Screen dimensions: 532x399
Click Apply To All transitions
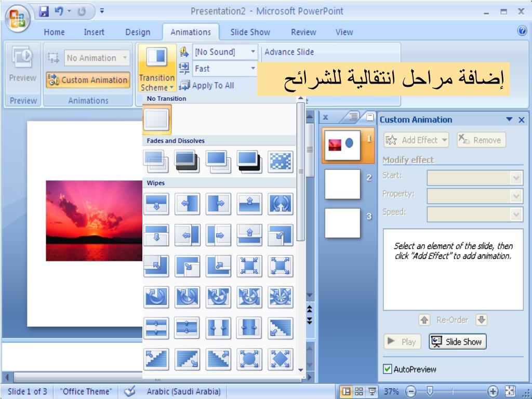206,86
